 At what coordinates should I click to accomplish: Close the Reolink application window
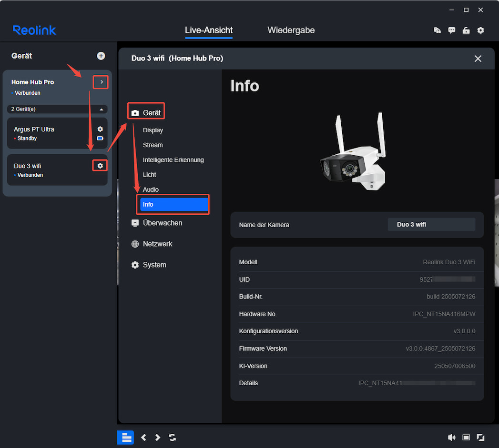coord(480,10)
